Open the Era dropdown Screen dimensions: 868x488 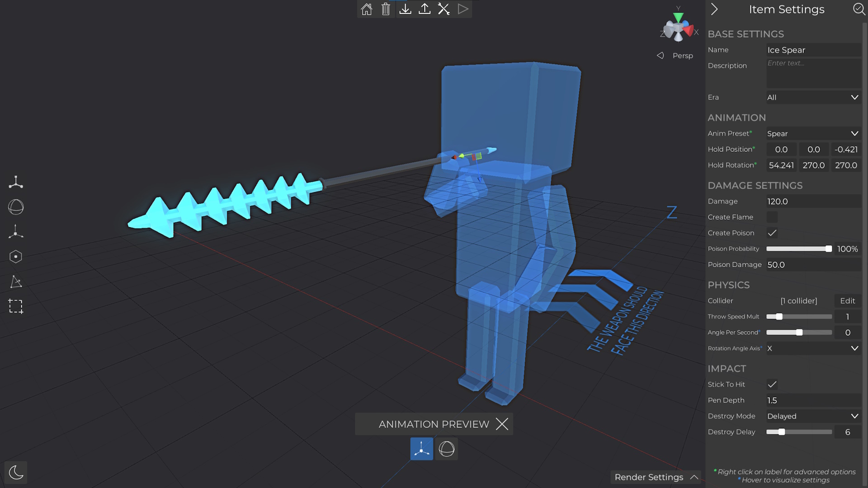click(813, 98)
